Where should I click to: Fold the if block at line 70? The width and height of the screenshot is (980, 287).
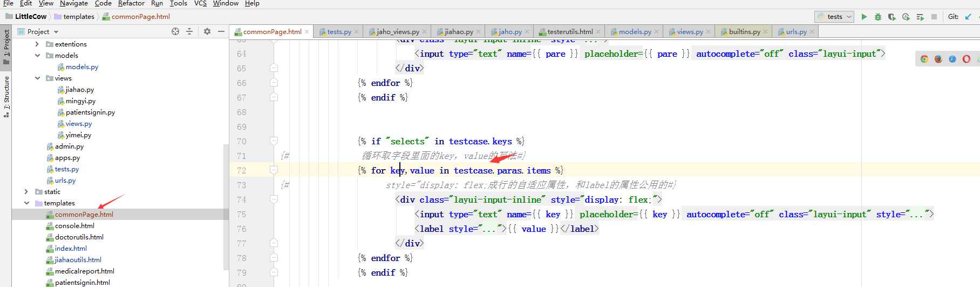coord(274,141)
